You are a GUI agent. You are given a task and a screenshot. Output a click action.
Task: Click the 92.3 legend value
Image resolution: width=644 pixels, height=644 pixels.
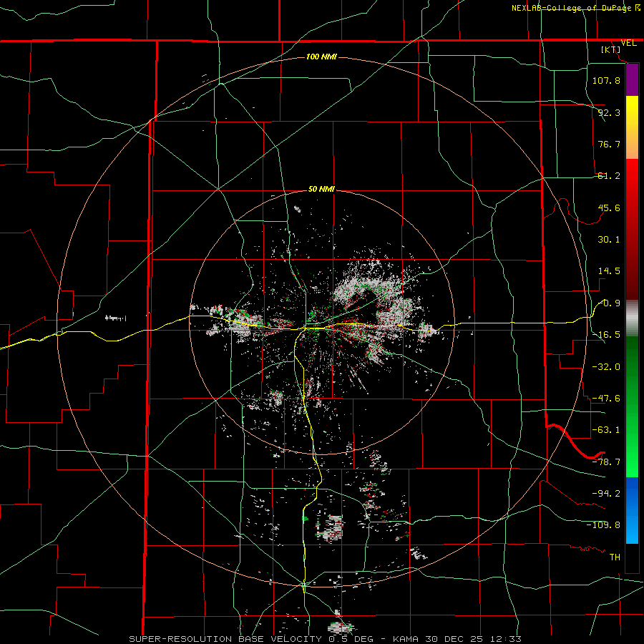coord(609,112)
